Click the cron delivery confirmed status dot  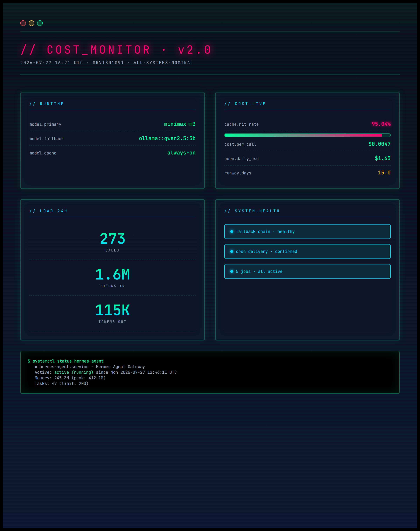tap(232, 251)
